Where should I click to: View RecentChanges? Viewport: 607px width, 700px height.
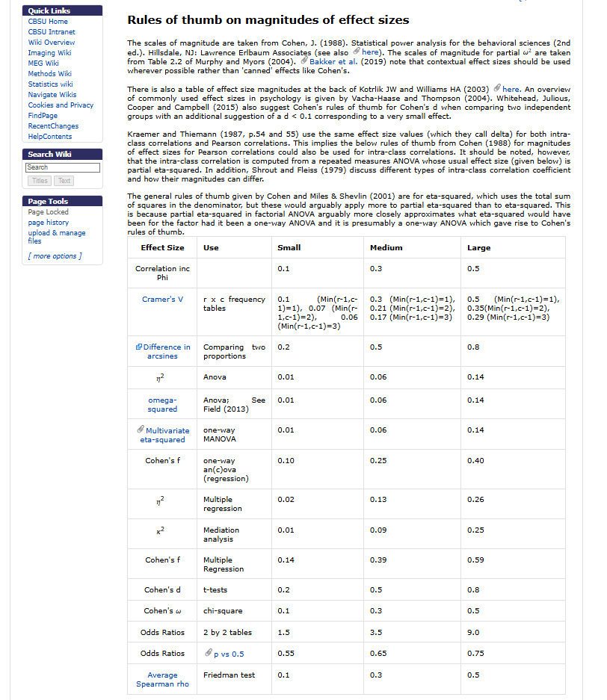point(53,126)
